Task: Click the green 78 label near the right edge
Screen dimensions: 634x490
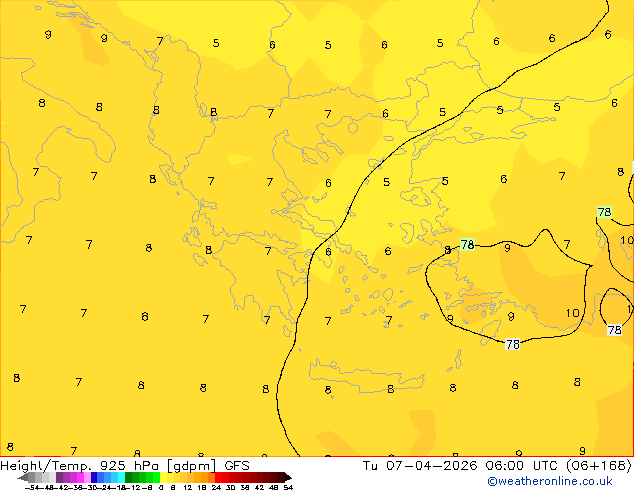Action: [x=604, y=212]
